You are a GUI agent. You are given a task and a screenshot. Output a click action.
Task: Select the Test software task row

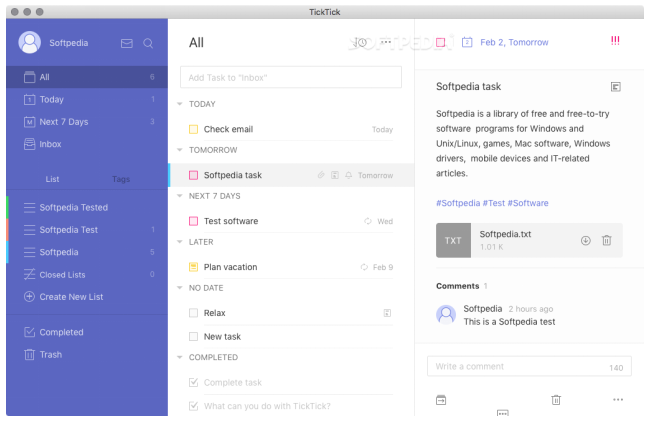[x=291, y=221]
